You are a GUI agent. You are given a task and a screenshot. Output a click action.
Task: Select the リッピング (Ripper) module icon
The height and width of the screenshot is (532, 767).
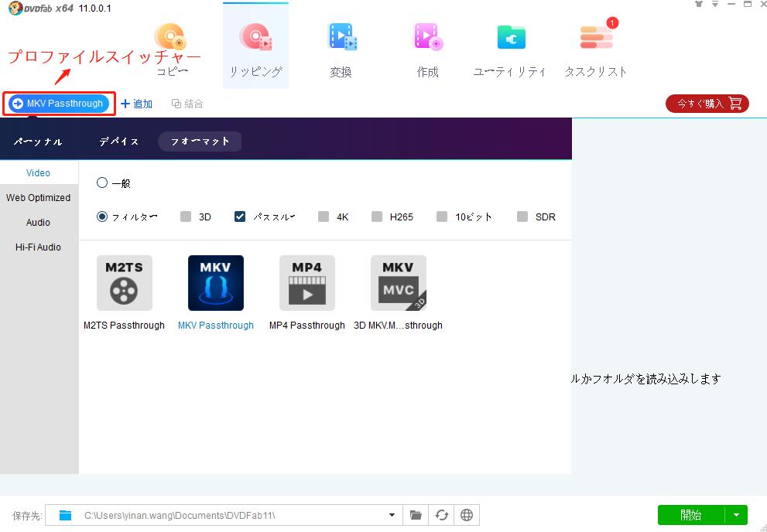coord(255,38)
